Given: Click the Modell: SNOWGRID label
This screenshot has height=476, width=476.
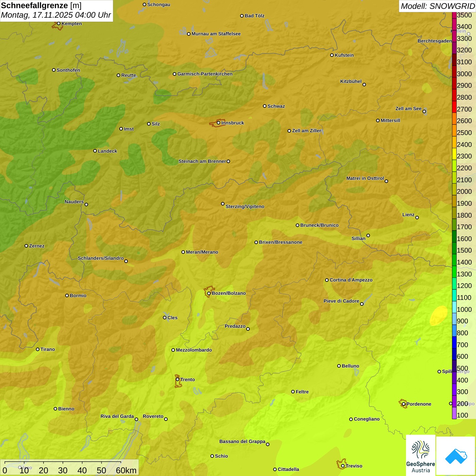Looking at the screenshot, I should pyautogui.click(x=438, y=6).
